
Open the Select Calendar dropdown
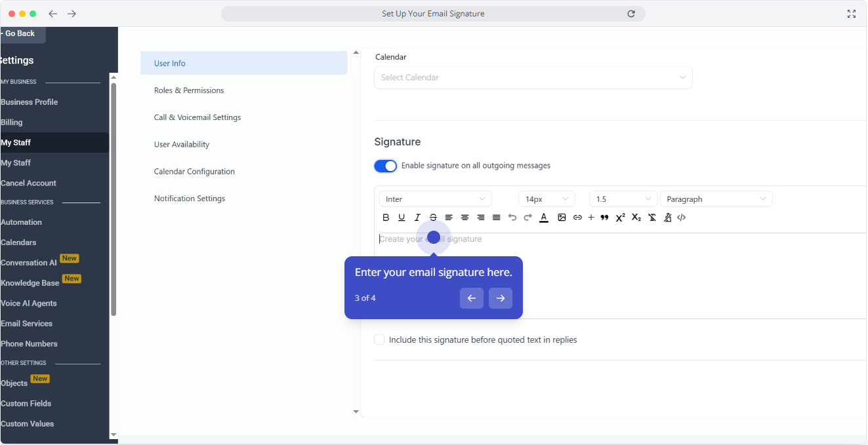(533, 77)
